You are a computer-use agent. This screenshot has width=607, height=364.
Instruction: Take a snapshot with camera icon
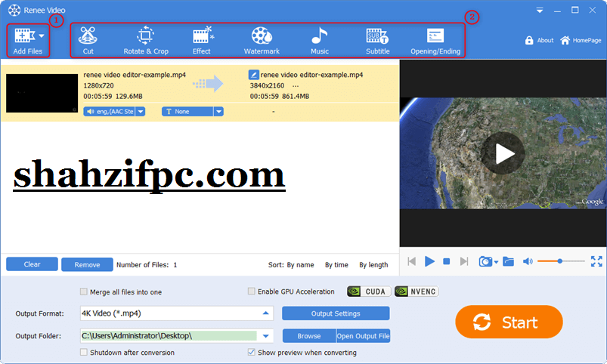click(485, 261)
